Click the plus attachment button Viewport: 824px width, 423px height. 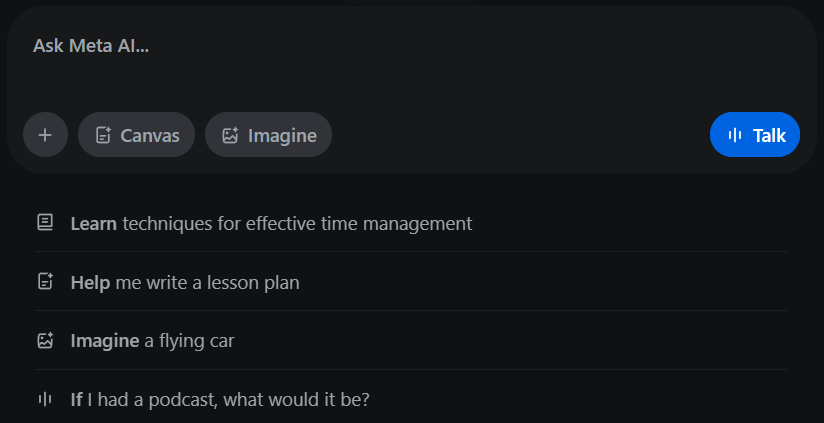click(x=45, y=135)
